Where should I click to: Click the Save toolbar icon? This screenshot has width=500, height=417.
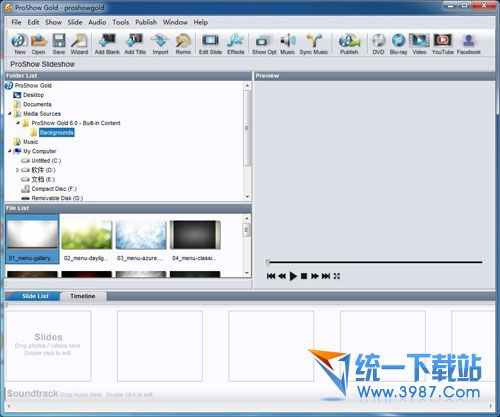tap(59, 44)
